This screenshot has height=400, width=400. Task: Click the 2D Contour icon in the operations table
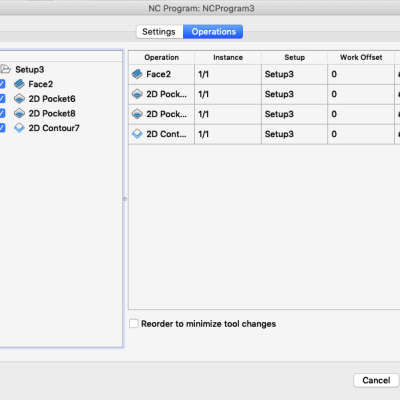pos(137,134)
